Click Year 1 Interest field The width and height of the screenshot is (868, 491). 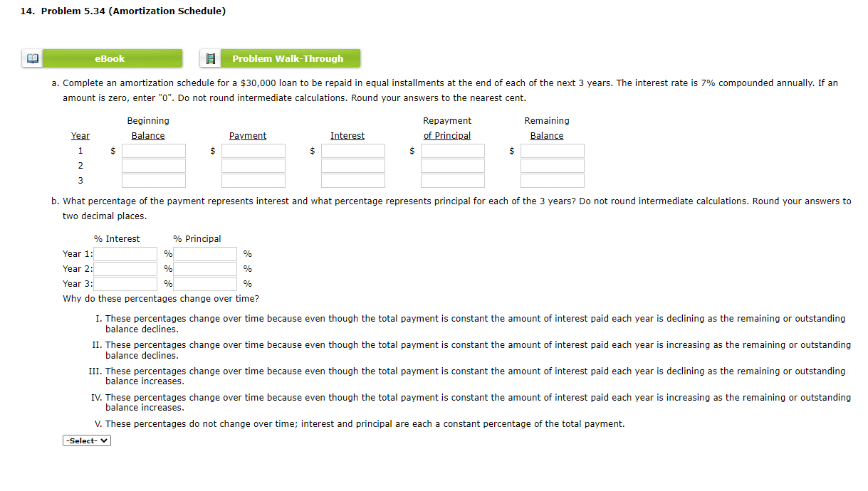(352, 150)
